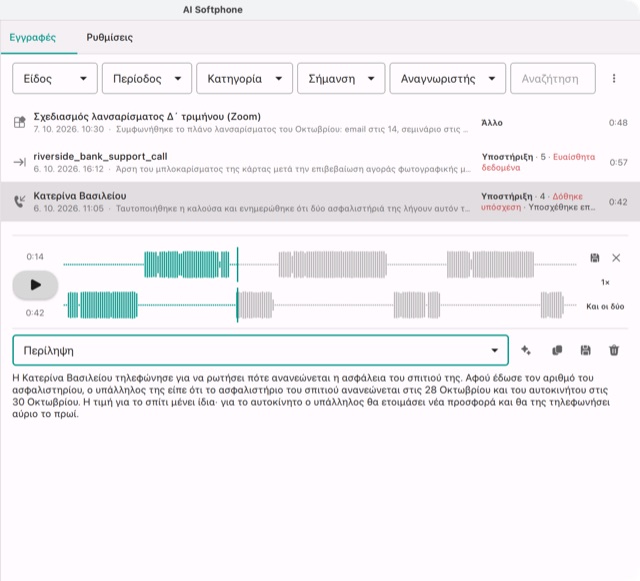Click the Αναζήτηση search field
This screenshot has height=581, width=640.
[x=553, y=78]
